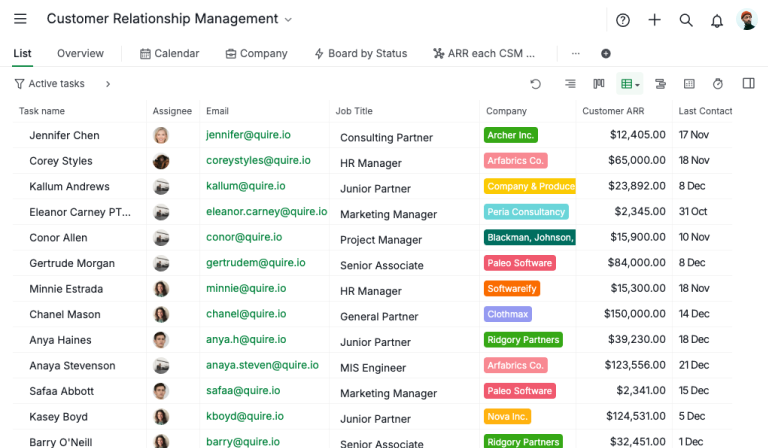Open the user profile avatar

point(747,20)
